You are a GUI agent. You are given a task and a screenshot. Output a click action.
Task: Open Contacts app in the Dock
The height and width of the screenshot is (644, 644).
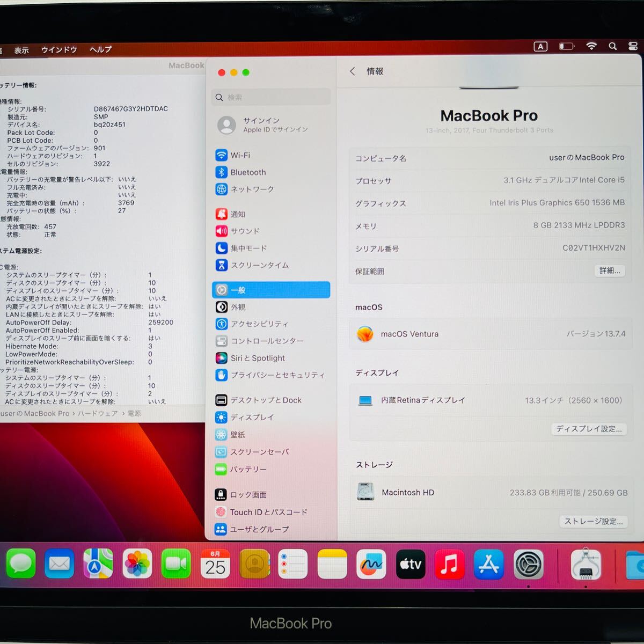pos(254,564)
